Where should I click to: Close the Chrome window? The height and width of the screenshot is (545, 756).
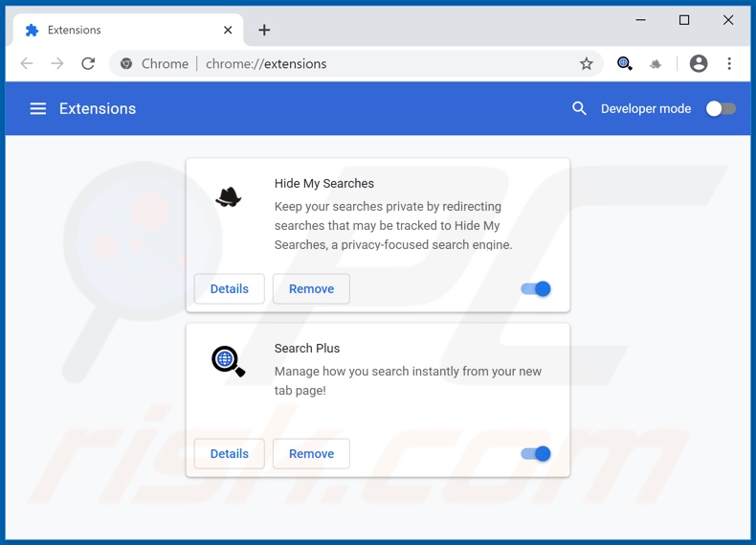[x=728, y=20]
